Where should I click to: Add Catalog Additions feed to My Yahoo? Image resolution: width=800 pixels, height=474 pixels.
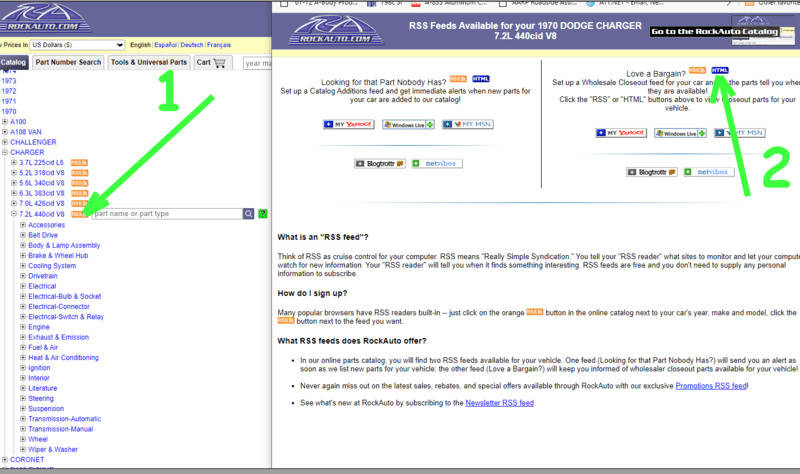349,124
